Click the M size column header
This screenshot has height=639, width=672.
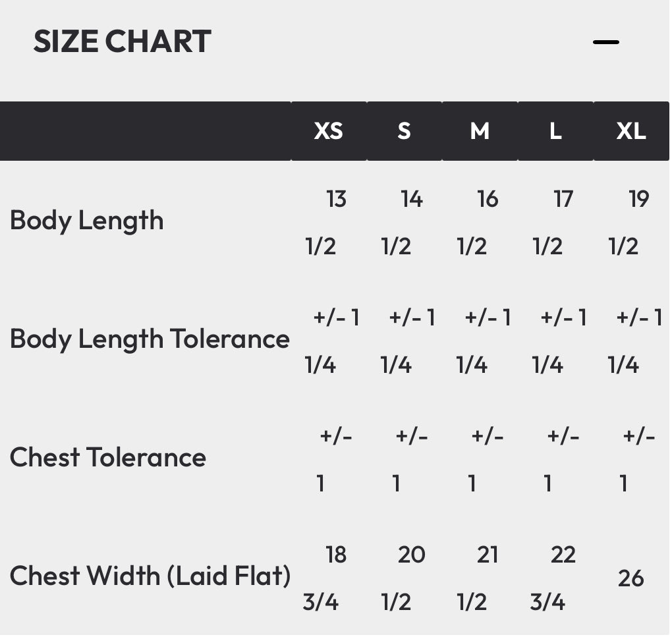[480, 131]
